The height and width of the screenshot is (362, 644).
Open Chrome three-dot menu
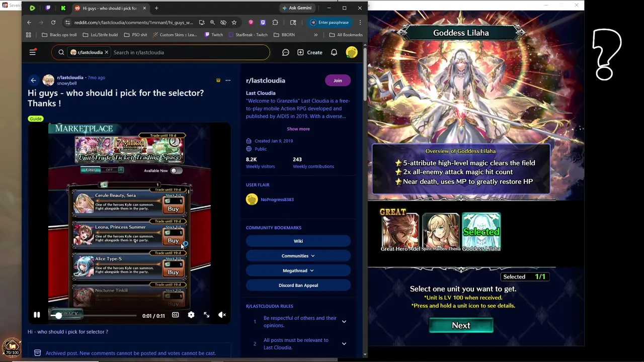[x=360, y=22]
